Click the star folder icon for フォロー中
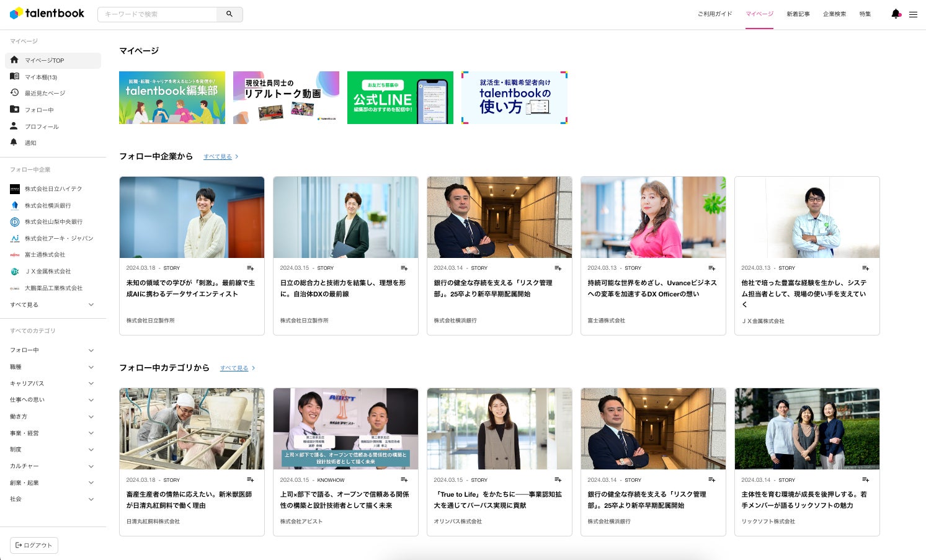The height and width of the screenshot is (560, 926). [14, 110]
